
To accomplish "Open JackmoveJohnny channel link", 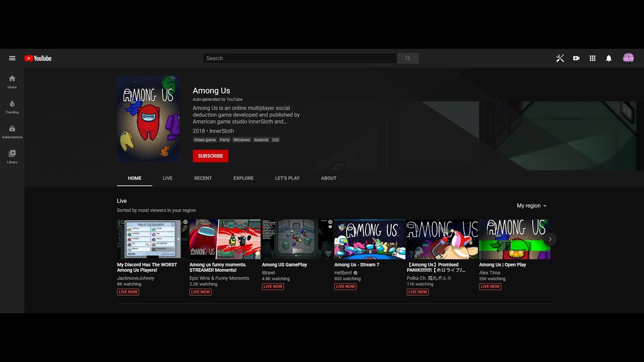I will point(136,278).
